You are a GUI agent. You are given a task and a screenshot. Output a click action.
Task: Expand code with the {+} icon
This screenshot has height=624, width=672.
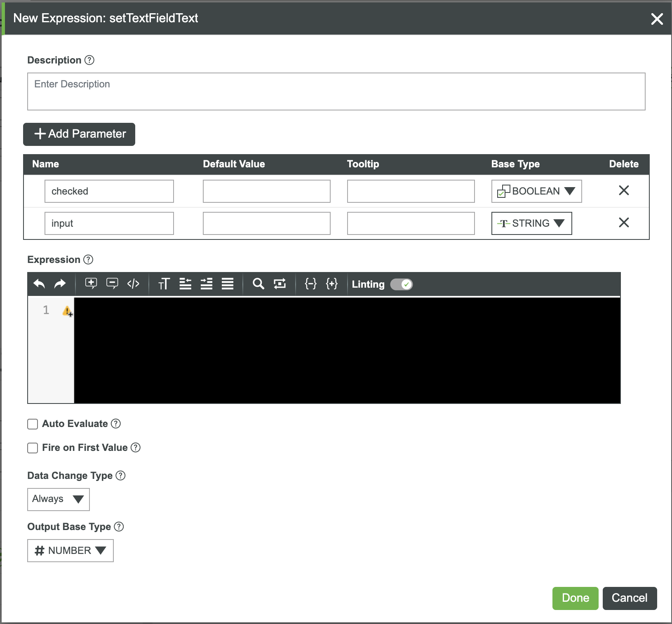pos(332,284)
